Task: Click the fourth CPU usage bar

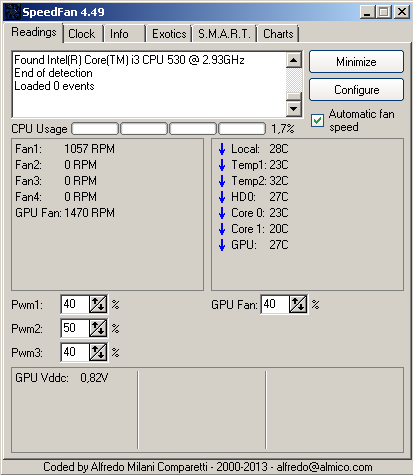Action: pos(242,129)
